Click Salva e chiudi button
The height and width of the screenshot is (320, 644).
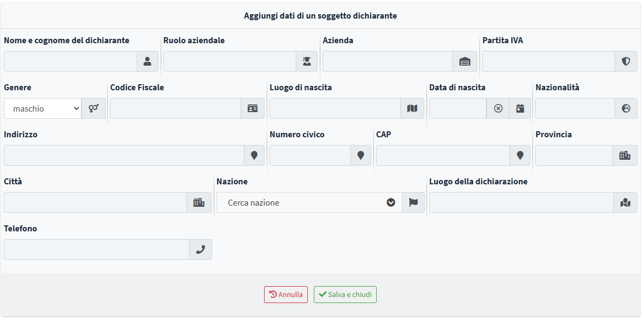point(345,294)
